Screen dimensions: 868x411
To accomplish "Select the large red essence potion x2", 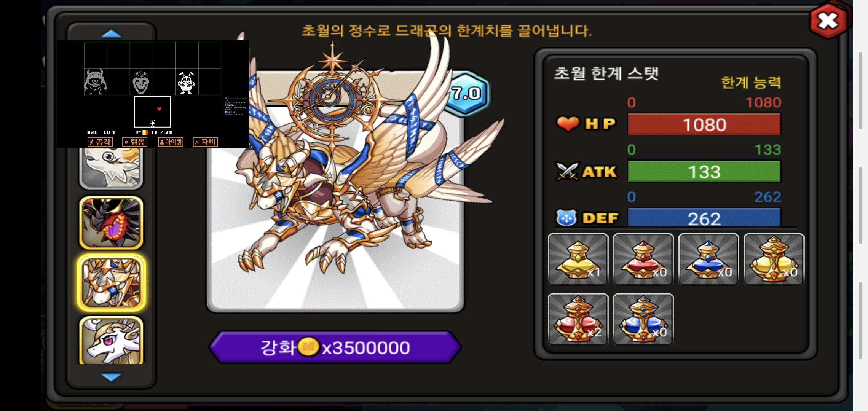I will point(578,319).
